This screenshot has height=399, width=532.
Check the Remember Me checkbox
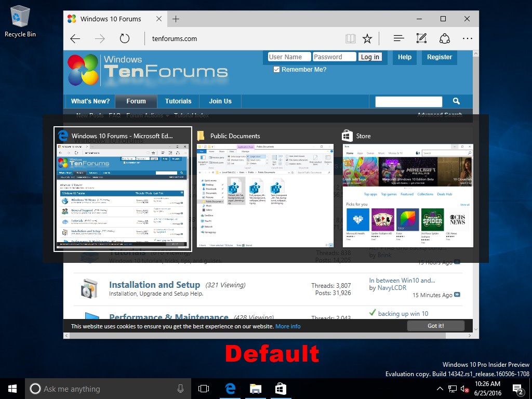(276, 69)
